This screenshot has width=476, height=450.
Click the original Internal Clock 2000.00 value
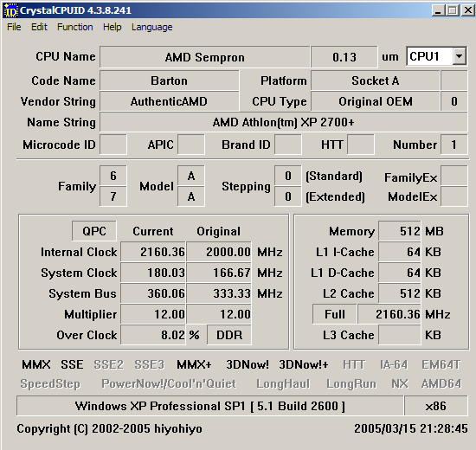(219, 252)
